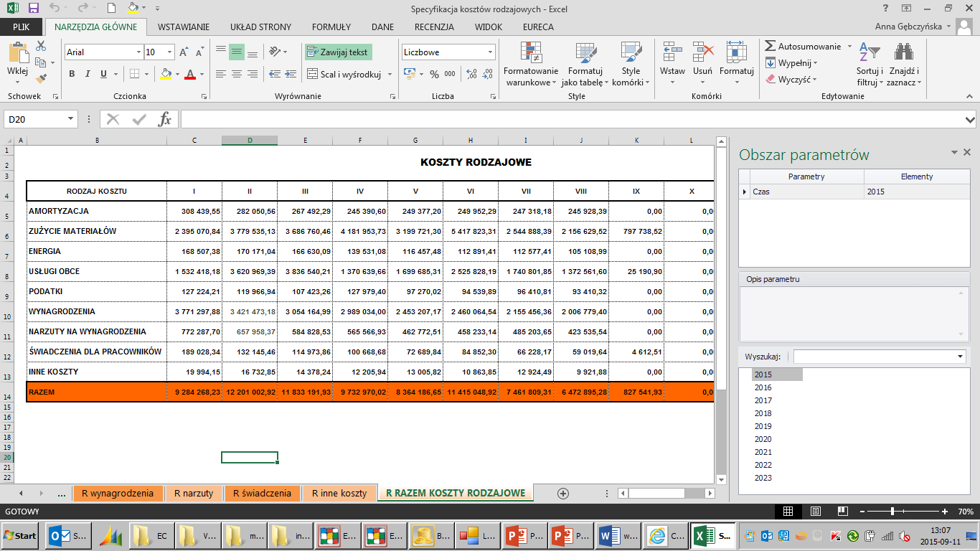Open the Arial font name dropdown
The height and width of the screenshot is (551, 980).
pyautogui.click(x=138, y=52)
